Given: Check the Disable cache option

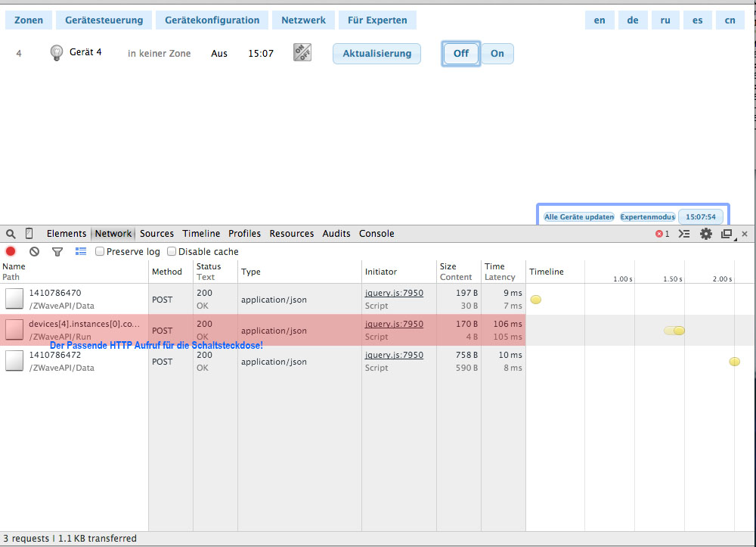Looking at the screenshot, I should 172,252.
